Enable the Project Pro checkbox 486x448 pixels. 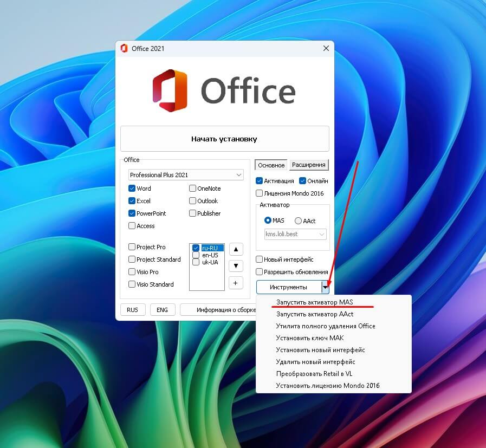[132, 246]
